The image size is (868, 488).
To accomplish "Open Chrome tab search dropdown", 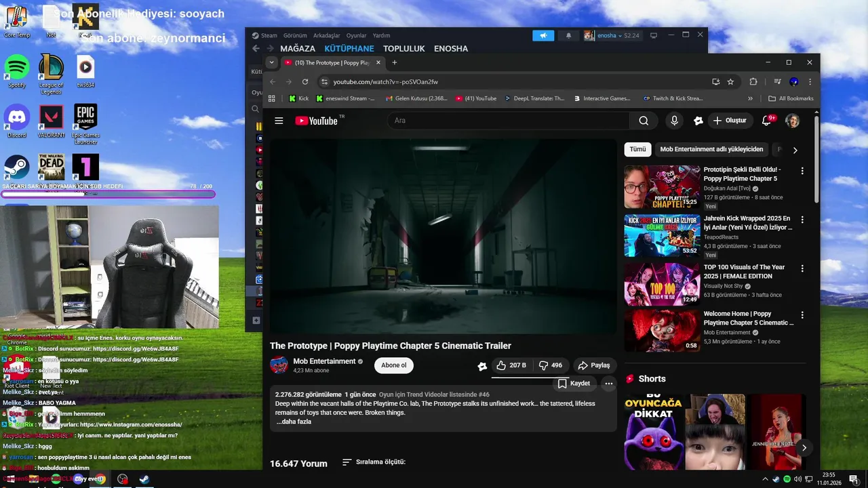I will click(x=272, y=62).
